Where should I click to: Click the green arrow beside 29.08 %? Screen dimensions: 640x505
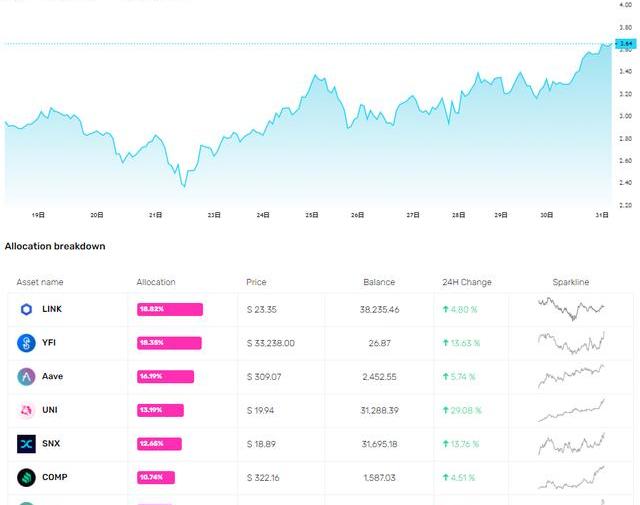point(446,410)
